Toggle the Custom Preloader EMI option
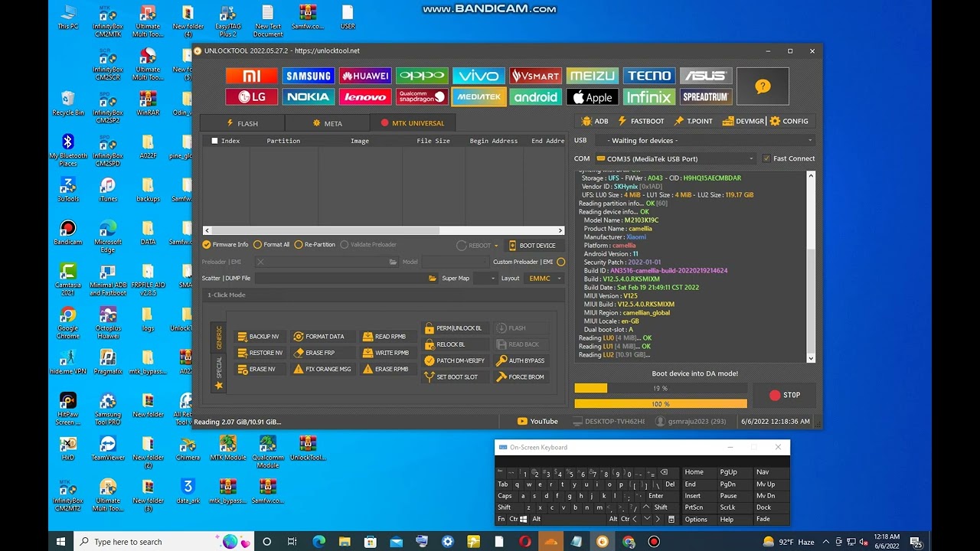Viewport: 980px width, 551px height. pyautogui.click(x=561, y=262)
